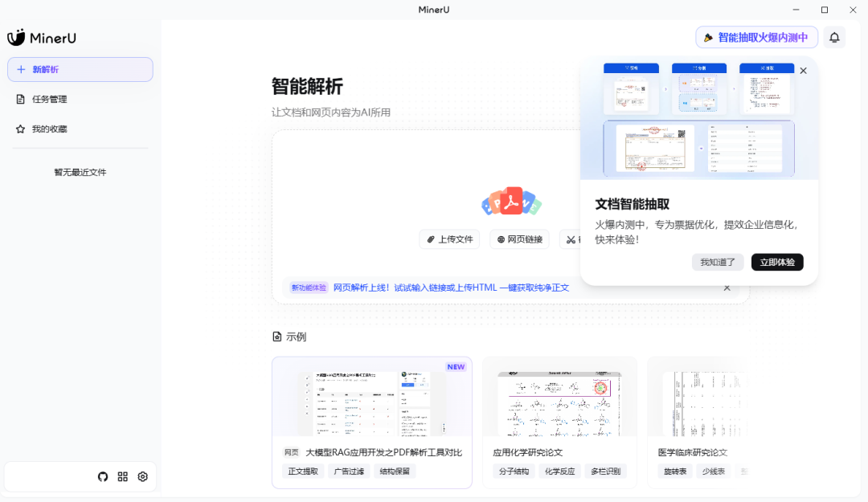This screenshot has height=502, width=868.
Task: Close the 文档智能抽取 popup
Action: tap(803, 71)
